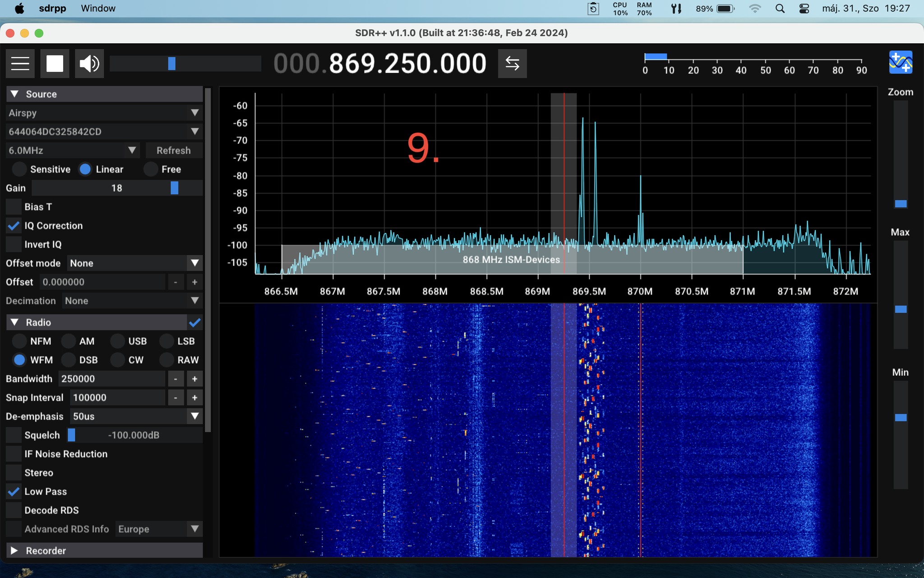Click the Refresh button
The height and width of the screenshot is (578, 924).
tap(173, 150)
